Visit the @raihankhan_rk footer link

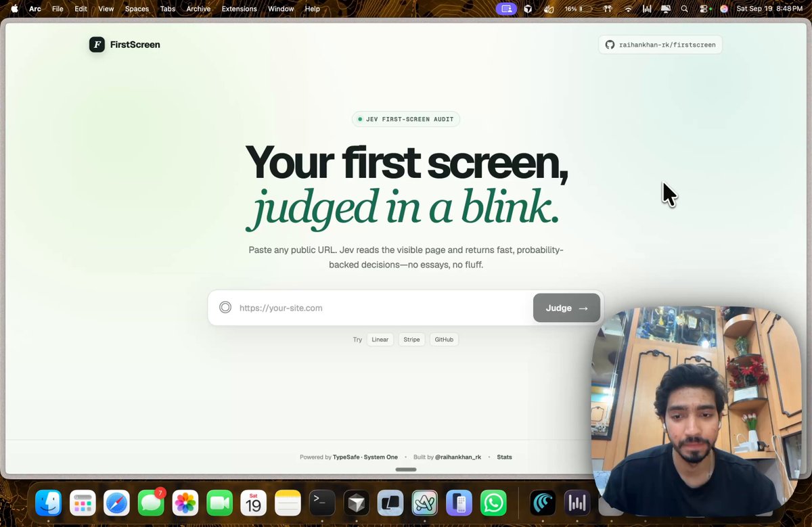click(458, 457)
